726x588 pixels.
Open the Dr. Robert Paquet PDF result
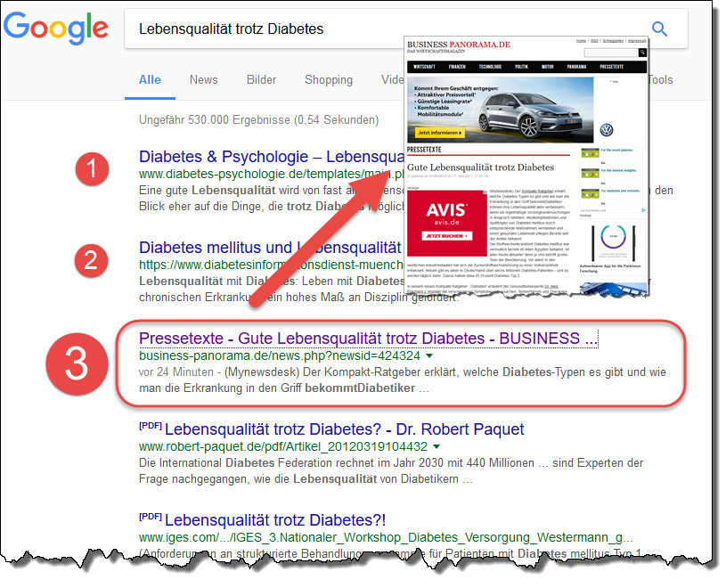click(344, 429)
